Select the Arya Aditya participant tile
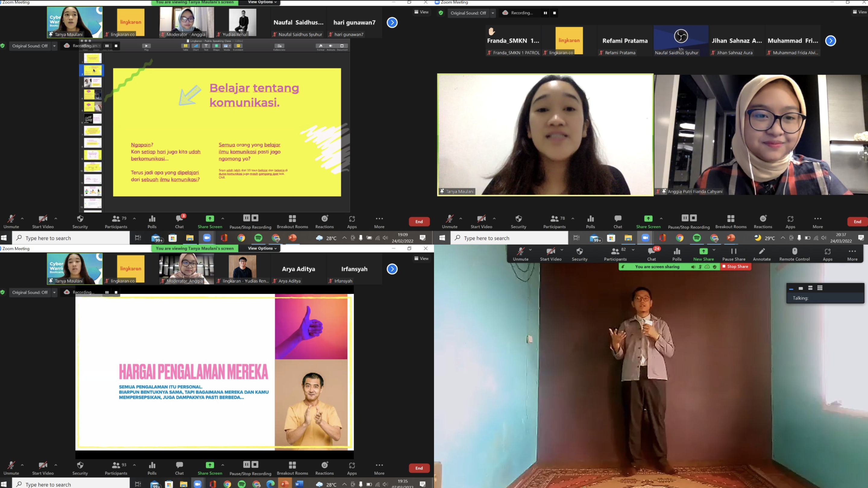The image size is (868, 488). 298,269
